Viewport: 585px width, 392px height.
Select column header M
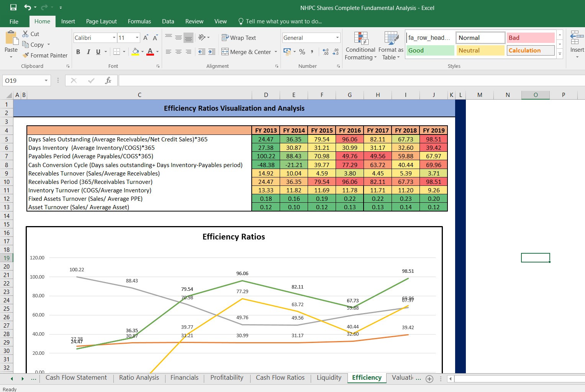tap(480, 95)
